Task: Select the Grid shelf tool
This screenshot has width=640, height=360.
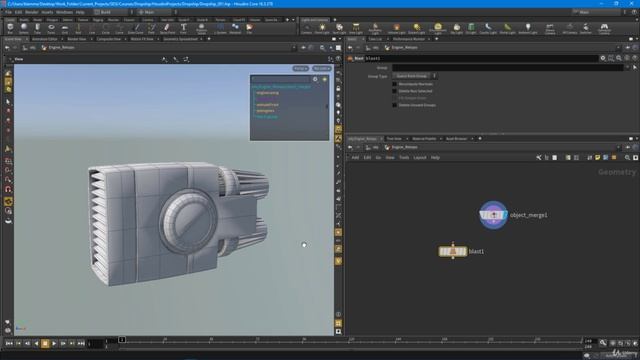Action: (x=64, y=29)
